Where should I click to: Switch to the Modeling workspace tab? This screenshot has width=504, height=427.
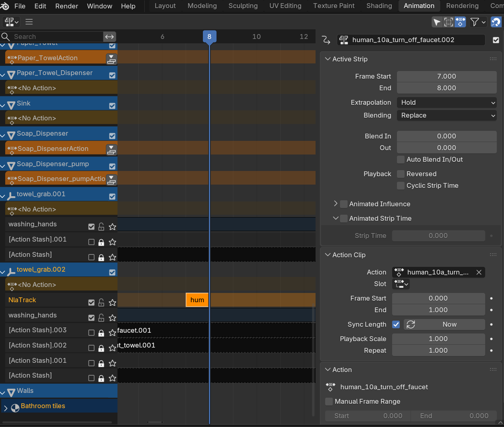[x=202, y=6]
